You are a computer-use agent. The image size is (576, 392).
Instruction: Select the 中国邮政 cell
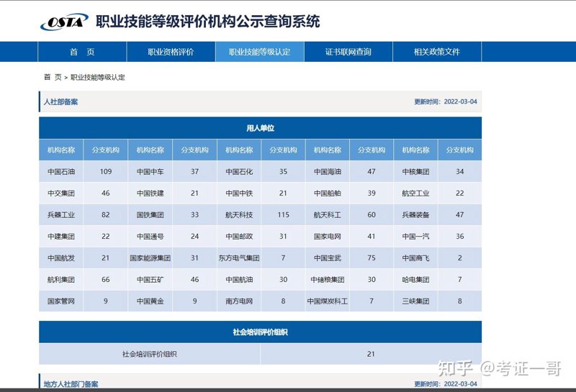click(239, 237)
